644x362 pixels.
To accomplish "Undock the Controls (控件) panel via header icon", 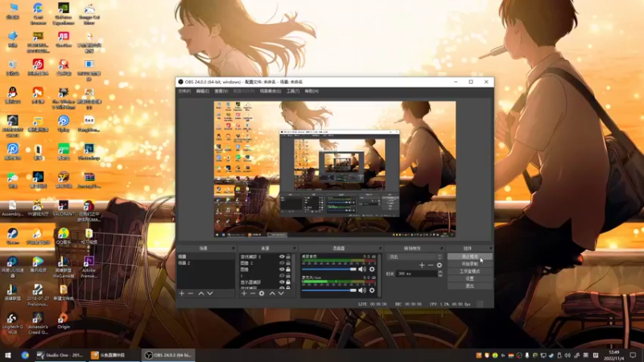I will (490, 249).
